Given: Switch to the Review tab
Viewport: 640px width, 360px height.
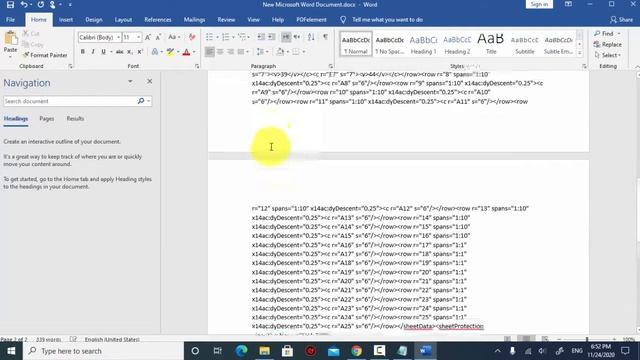Looking at the screenshot, I should [x=226, y=20].
